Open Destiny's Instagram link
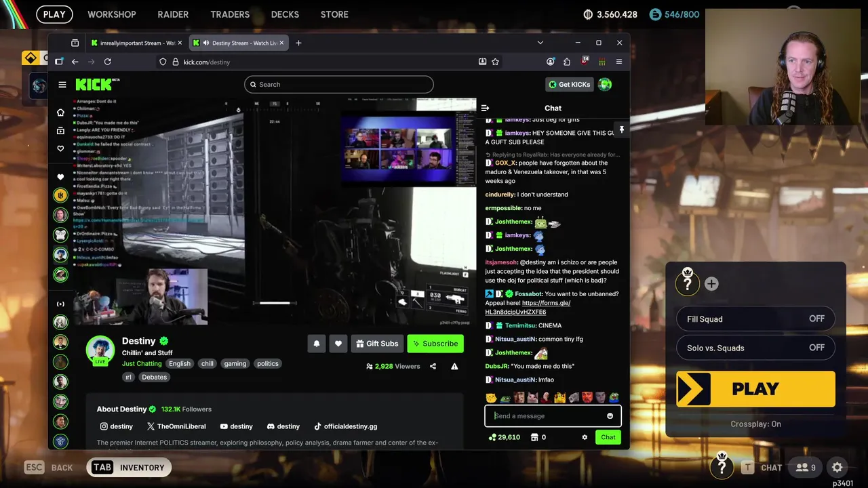868x488 pixels. point(117,426)
